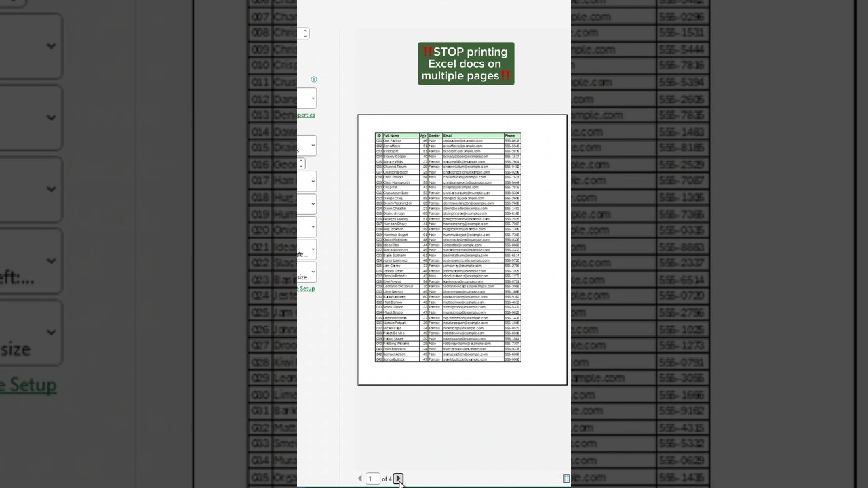Adjust the pages range stepper
The width and height of the screenshot is (868, 488).
(x=301, y=163)
